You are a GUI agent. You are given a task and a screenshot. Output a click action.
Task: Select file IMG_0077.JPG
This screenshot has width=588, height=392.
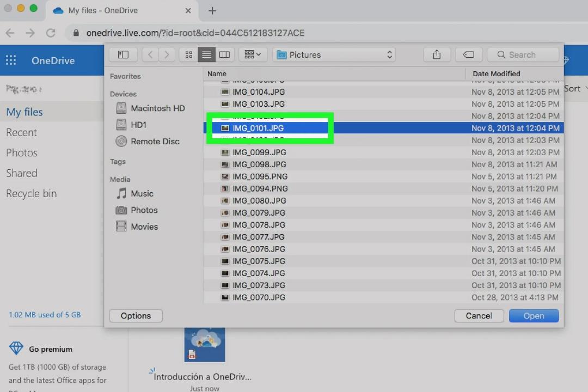click(383, 237)
